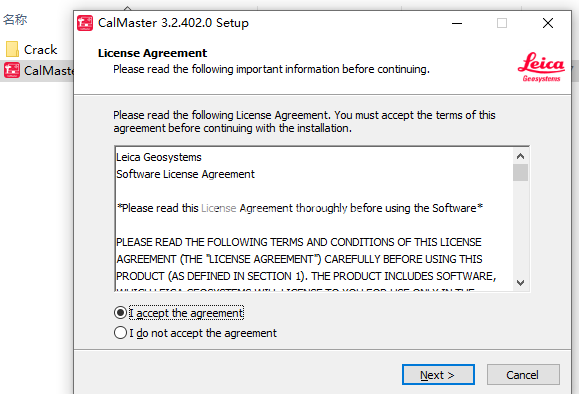Screen dimensions: 579x394
Task: Click the "License Agreement" heading
Action: coord(153,53)
